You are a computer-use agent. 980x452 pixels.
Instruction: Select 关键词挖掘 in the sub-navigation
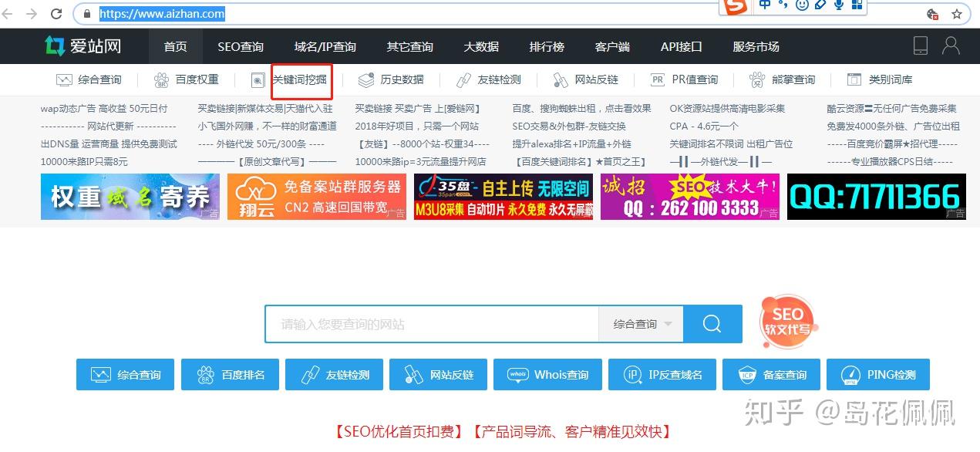pyautogui.click(x=300, y=79)
